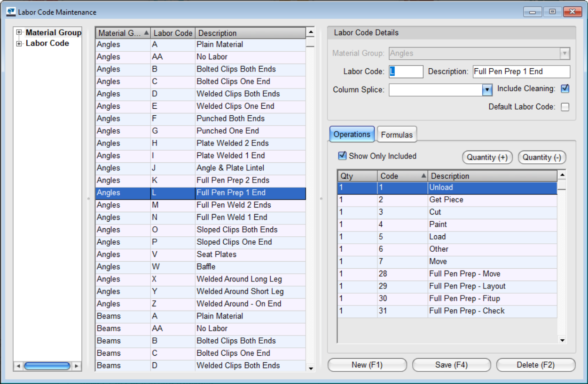Click scroll down arrow in labor code list
Screen dimensions: 588x384
pos(310,368)
